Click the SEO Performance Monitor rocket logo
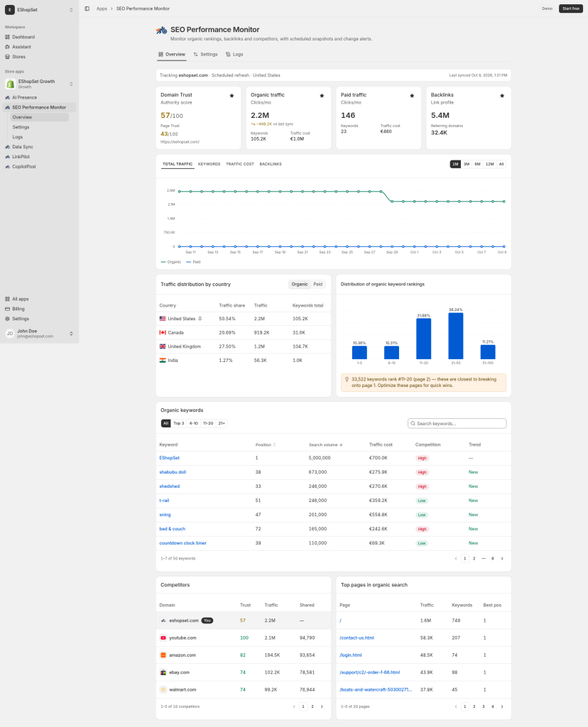588x727 pixels. [x=161, y=31]
